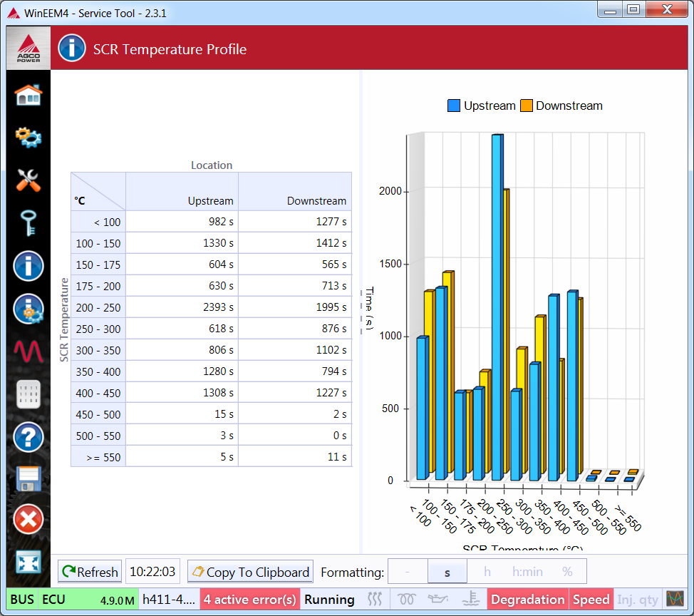Click the floppy disk save icon
694x616 pixels.
click(x=29, y=478)
